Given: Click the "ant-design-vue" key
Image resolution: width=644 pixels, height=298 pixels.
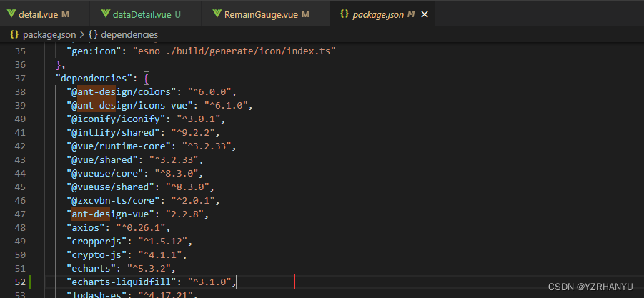Looking at the screenshot, I should [111, 214].
